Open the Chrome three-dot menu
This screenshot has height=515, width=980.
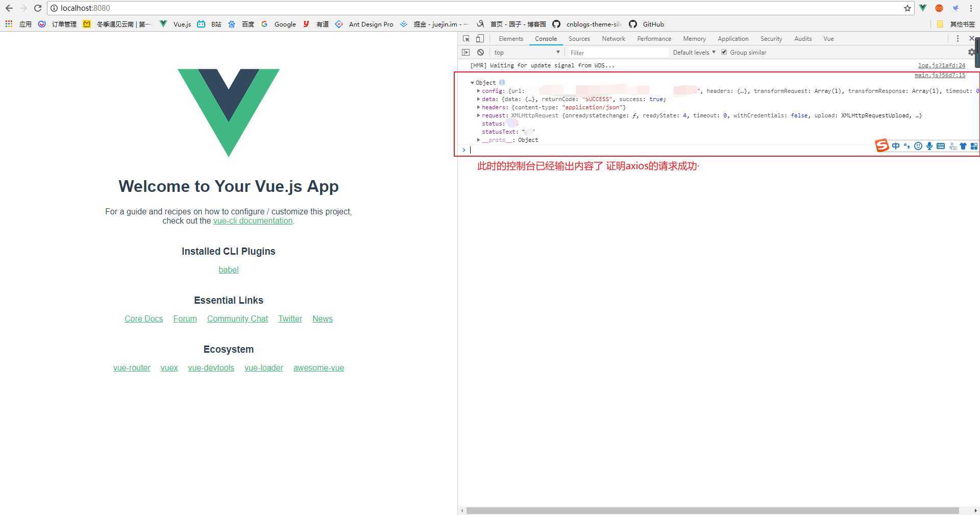coord(971,8)
